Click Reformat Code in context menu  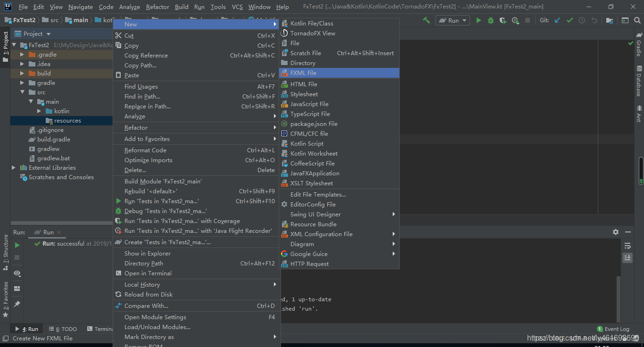(196, 150)
